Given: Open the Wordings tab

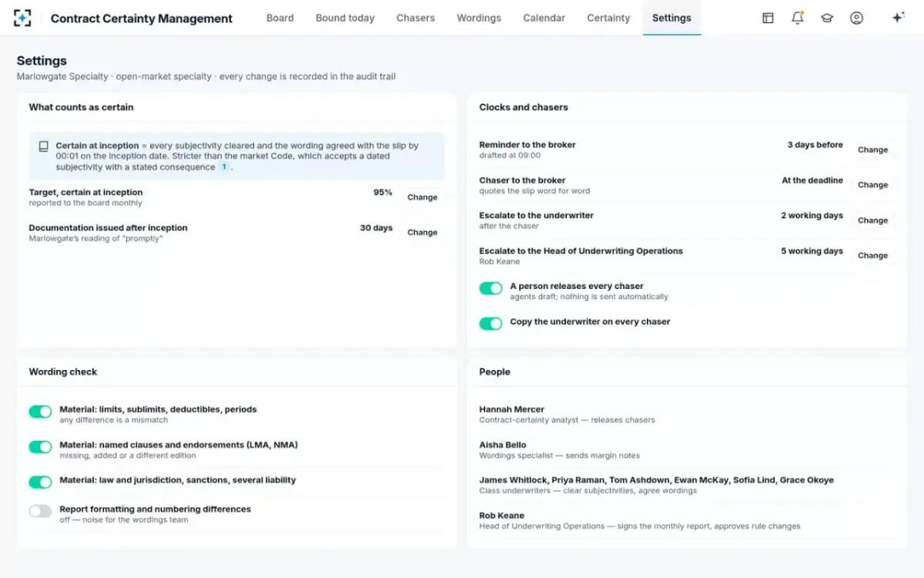Looking at the screenshot, I should [479, 18].
